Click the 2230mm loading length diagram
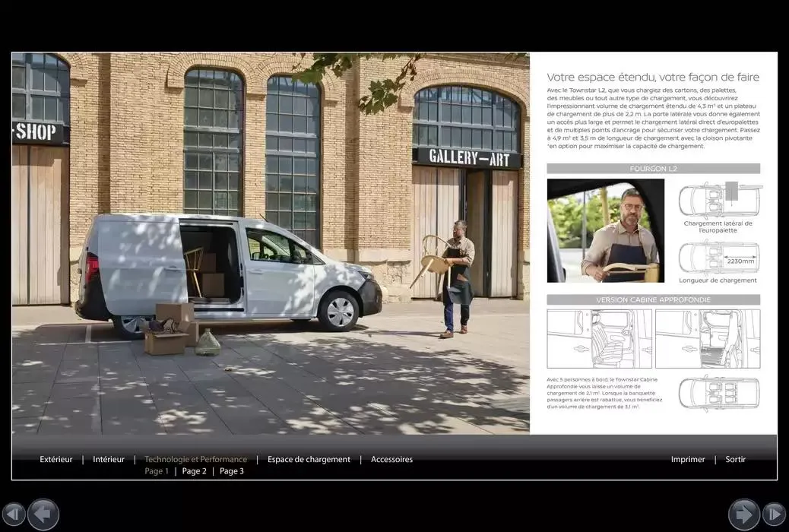This screenshot has height=532, width=789. click(x=718, y=258)
